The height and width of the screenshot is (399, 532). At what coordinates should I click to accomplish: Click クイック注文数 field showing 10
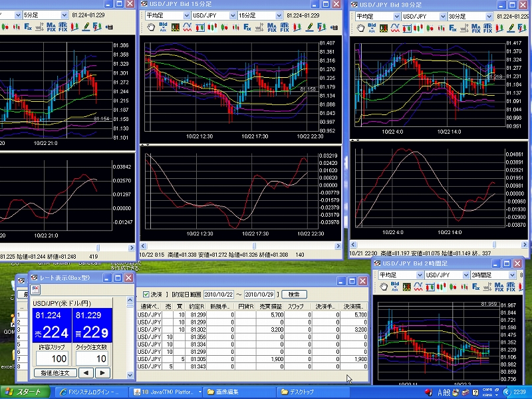[92, 358]
